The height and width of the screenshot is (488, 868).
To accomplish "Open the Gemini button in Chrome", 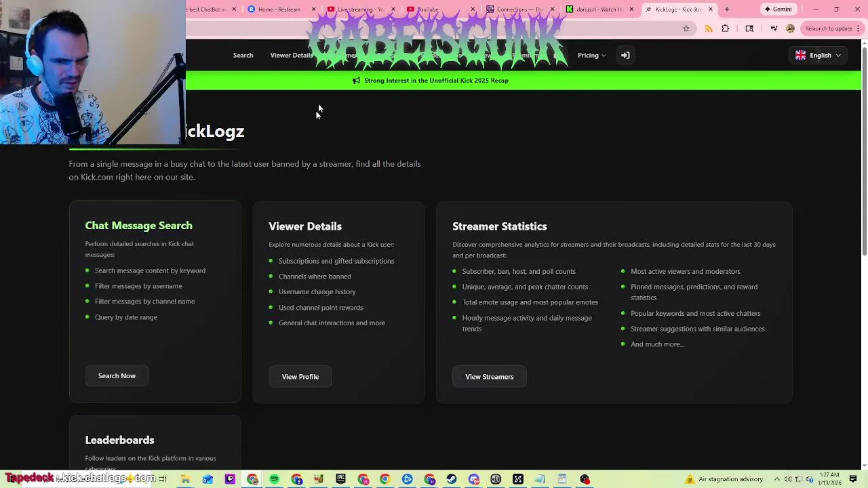I will click(x=778, y=9).
